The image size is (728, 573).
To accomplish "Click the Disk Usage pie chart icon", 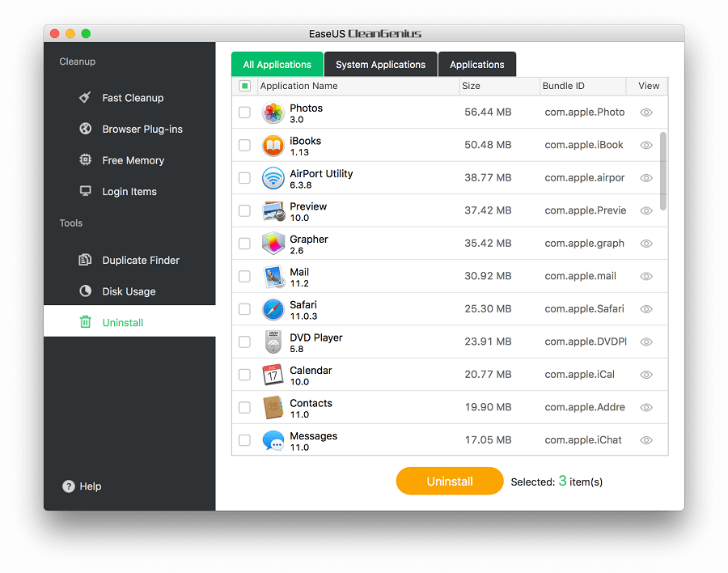I will click(x=85, y=291).
